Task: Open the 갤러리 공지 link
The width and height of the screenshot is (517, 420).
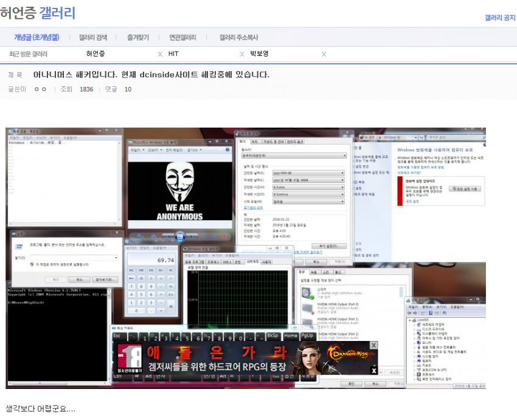Action: click(500, 18)
